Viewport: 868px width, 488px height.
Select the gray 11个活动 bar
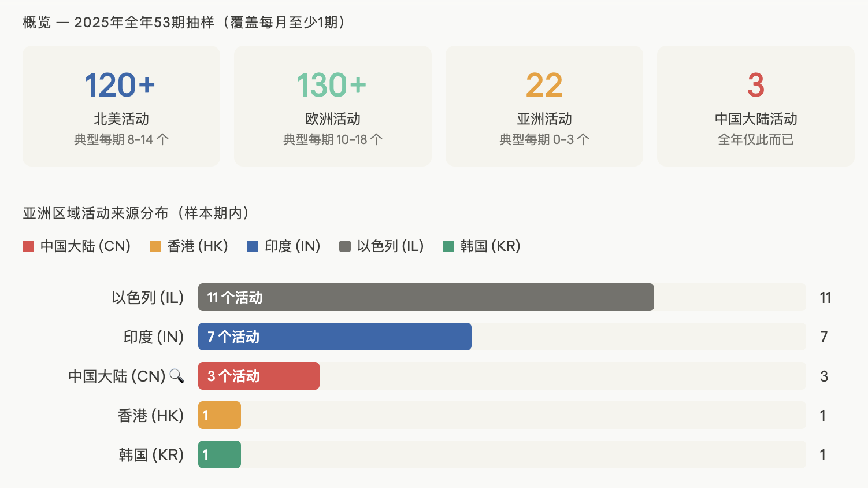(426, 297)
